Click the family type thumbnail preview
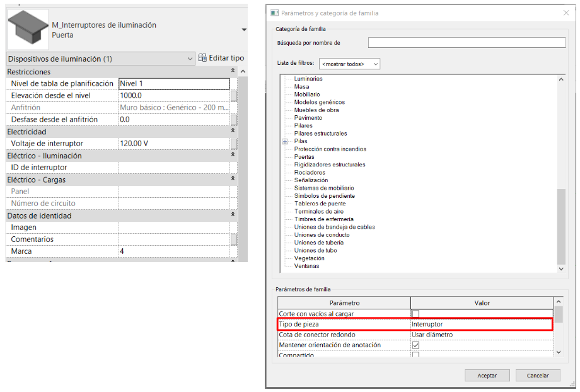580x392 pixels. (x=28, y=29)
